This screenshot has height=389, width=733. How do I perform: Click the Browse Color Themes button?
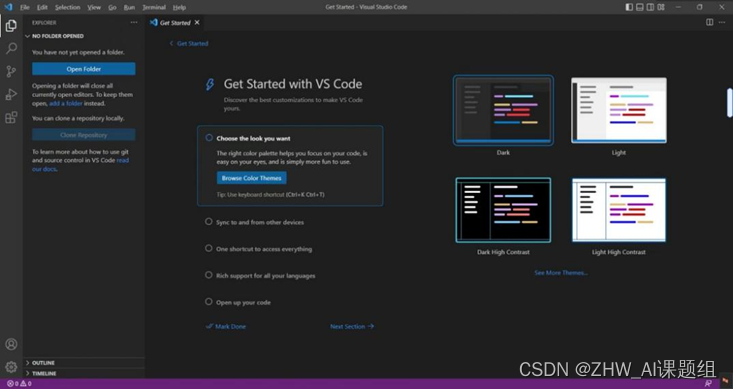252,178
